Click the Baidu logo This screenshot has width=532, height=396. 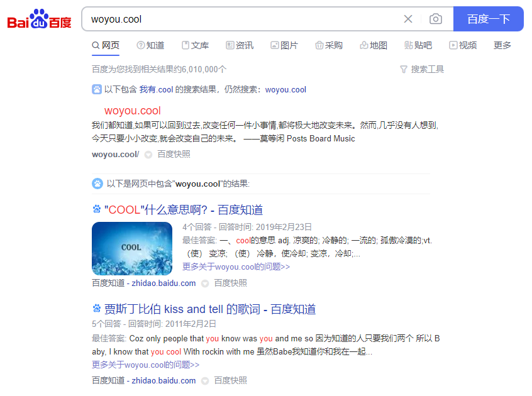tap(40, 19)
